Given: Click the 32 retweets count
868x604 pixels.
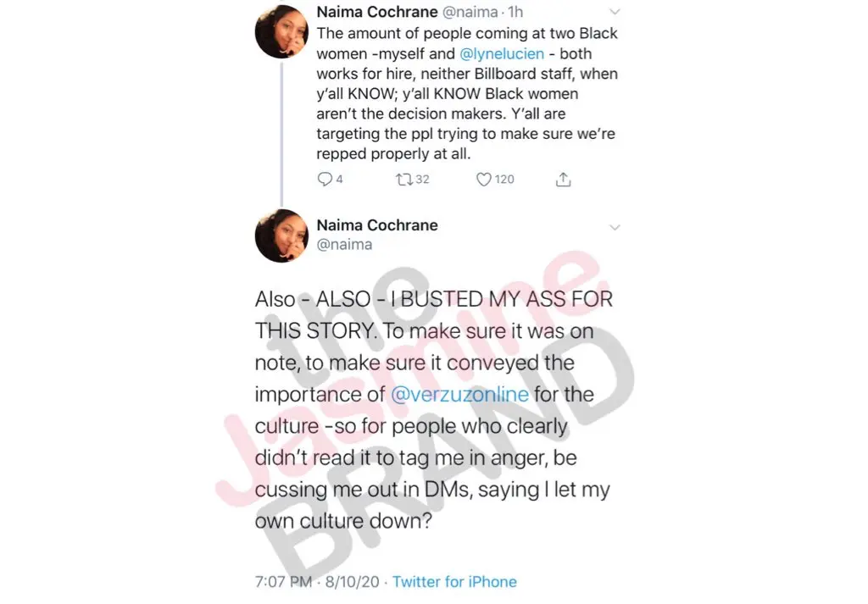Looking at the screenshot, I should pyautogui.click(x=422, y=180).
